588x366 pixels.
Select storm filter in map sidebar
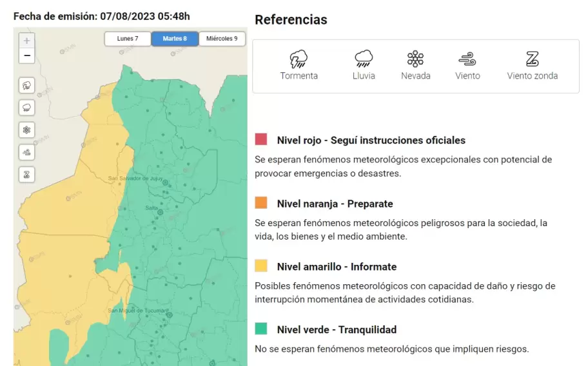pyautogui.click(x=26, y=86)
